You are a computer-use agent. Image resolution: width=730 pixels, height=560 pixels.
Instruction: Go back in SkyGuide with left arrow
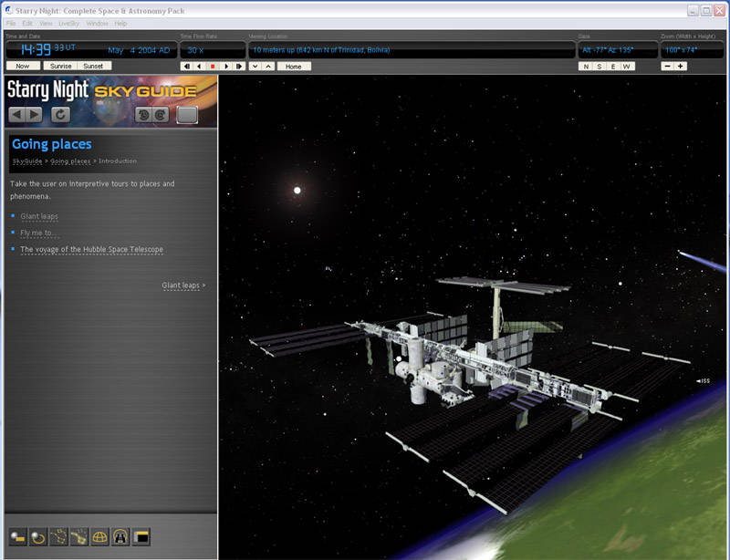[17, 115]
